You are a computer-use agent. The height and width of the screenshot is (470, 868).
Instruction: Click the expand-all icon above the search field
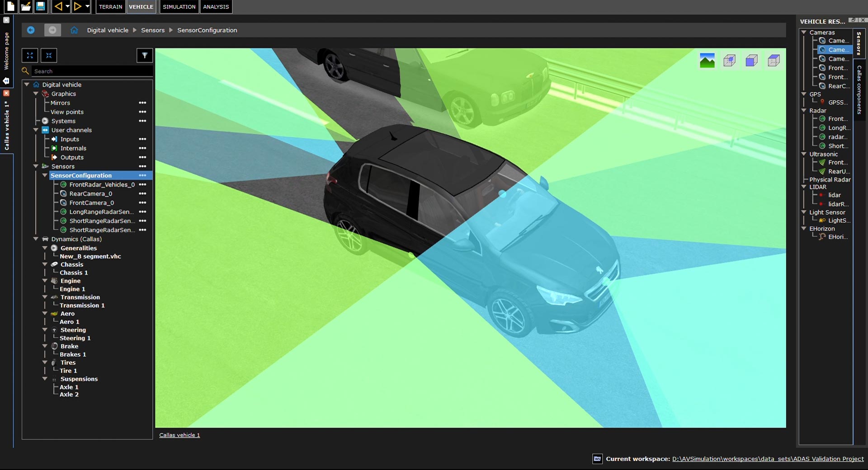click(30, 55)
